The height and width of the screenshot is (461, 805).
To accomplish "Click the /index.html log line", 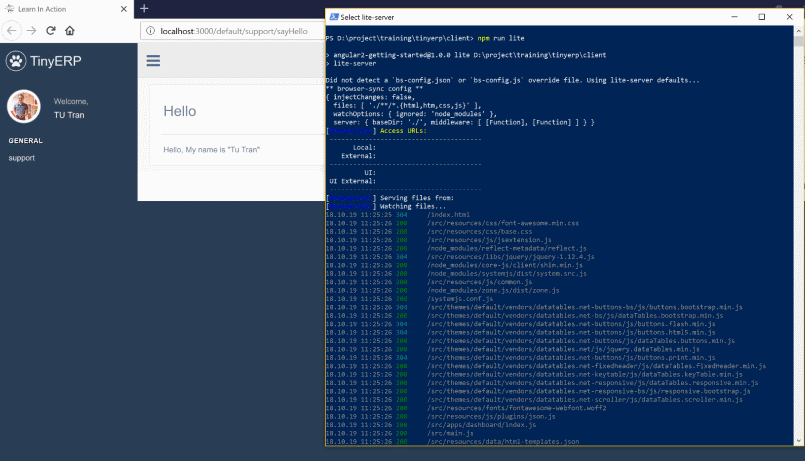I will [x=397, y=215].
